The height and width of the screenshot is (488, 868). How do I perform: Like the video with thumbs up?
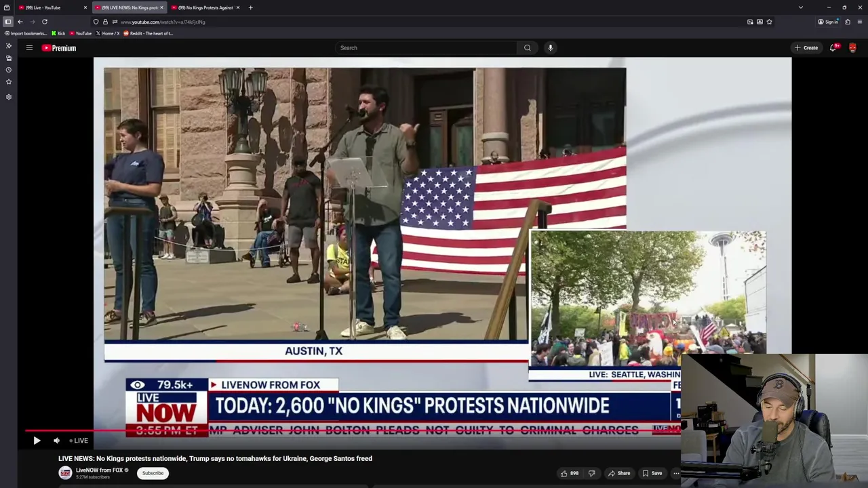pyautogui.click(x=570, y=473)
